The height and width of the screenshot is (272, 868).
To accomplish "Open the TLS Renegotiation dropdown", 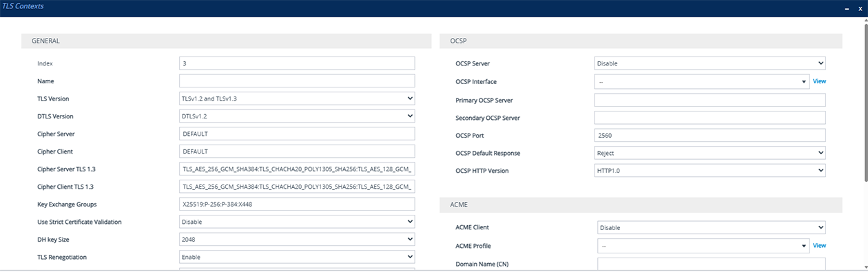I will (x=297, y=257).
